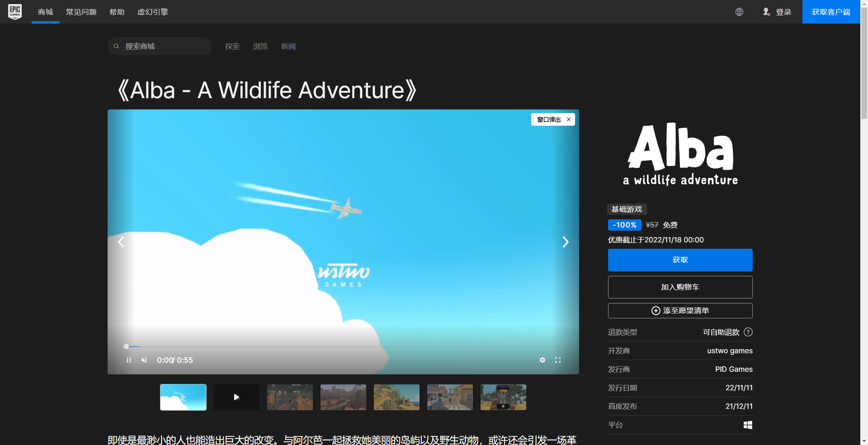
Task: Close the 窗口弹出 picture-in-picture prompt
Action: pyautogui.click(x=568, y=119)
